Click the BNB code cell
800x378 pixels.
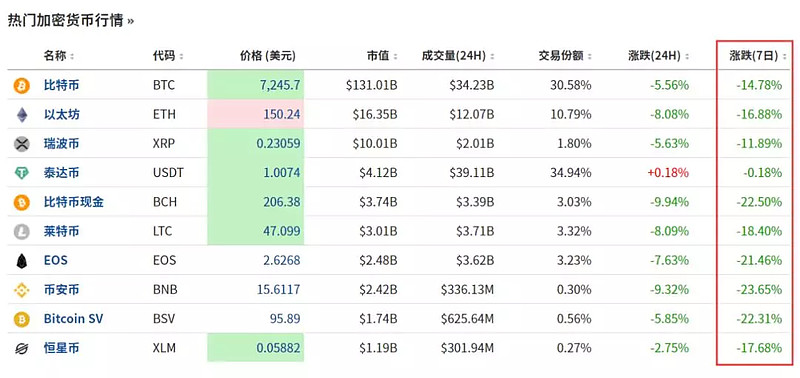(x=165, y=290)
